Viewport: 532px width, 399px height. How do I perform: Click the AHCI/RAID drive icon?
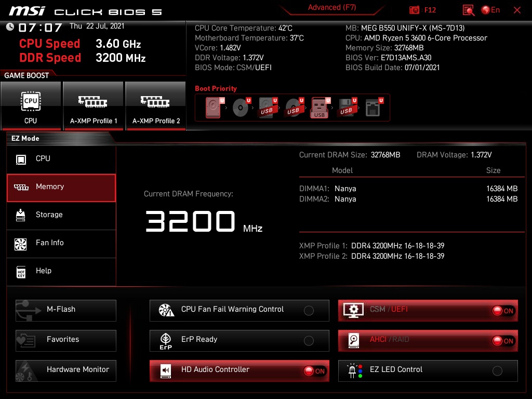coord(353,340)
